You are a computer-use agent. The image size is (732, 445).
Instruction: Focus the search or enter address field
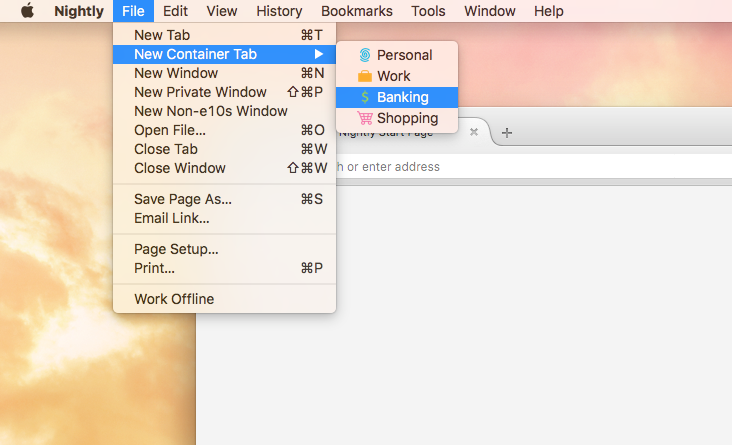coord(534,167)
